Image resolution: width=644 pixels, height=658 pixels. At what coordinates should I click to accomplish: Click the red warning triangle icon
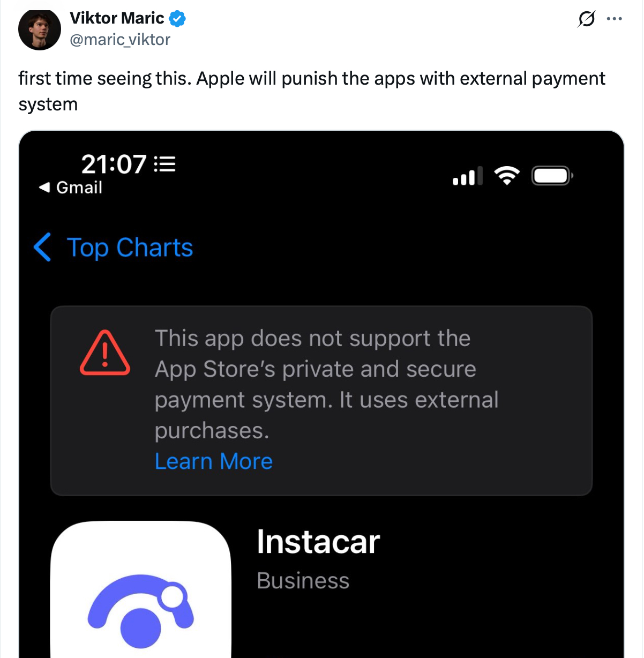[x=105, y=353]
